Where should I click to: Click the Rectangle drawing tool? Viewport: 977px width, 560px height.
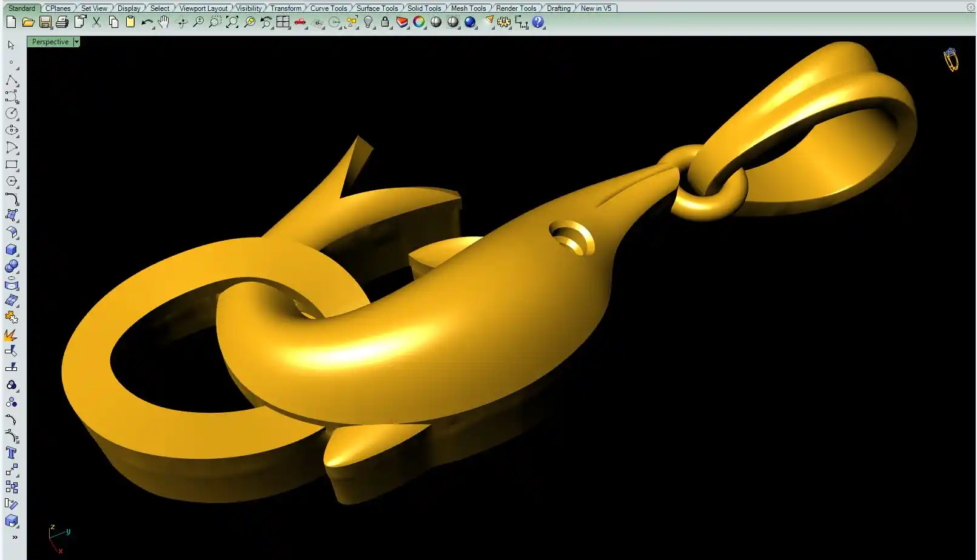12,164
